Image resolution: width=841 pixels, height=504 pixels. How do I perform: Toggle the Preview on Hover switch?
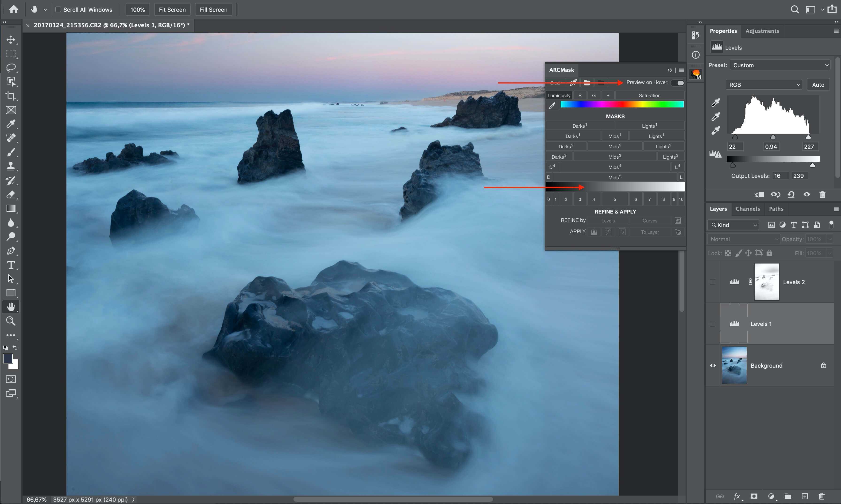click(x=678, y=83)
